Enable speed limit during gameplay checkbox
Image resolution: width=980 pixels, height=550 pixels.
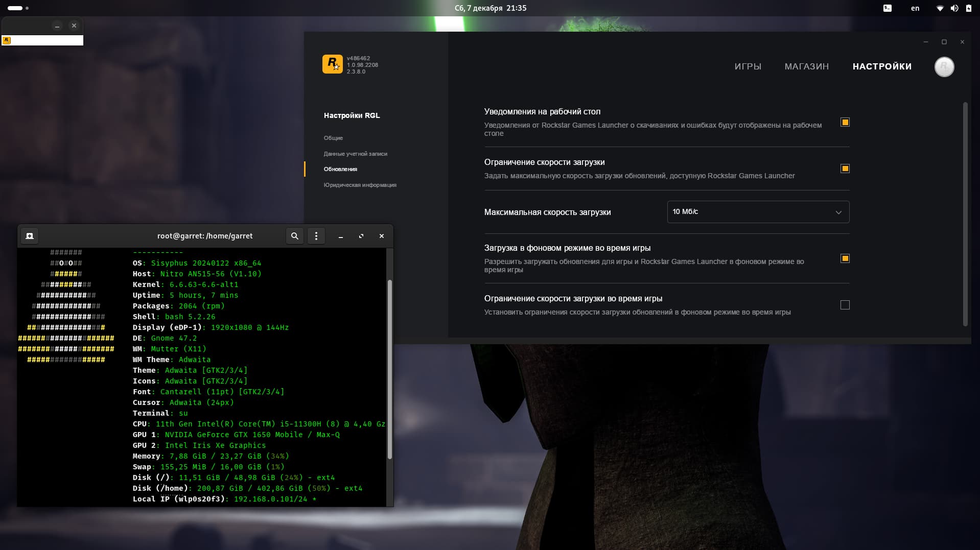pyautogui.click(x=845, y=305)
